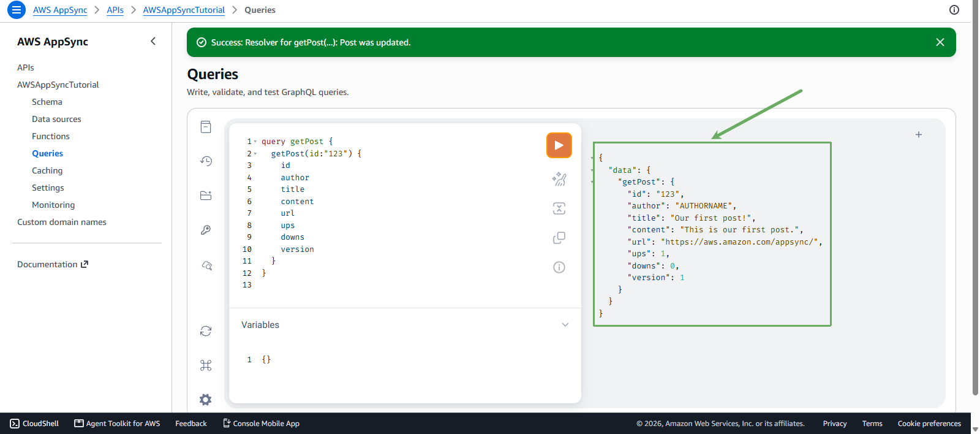The height and width of the screenshot is (434, 980).
Task: Copy query to clipboard icon
Action: 559,238
